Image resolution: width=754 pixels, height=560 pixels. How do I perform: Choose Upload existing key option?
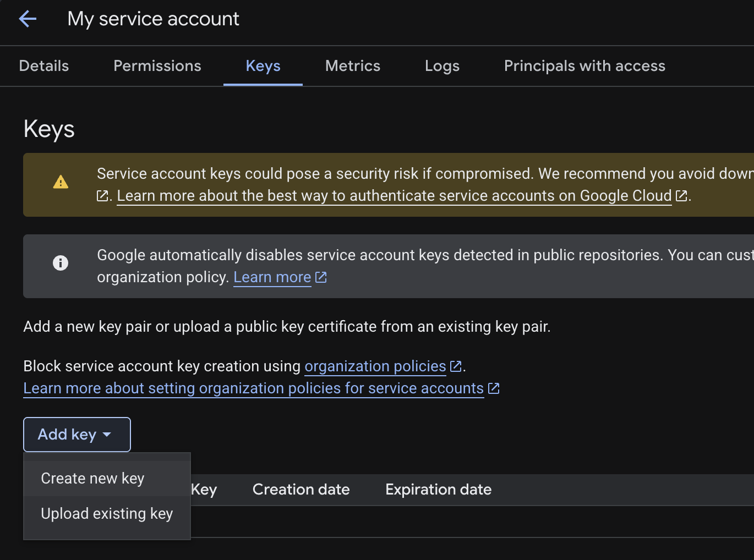tap(107, 514)
